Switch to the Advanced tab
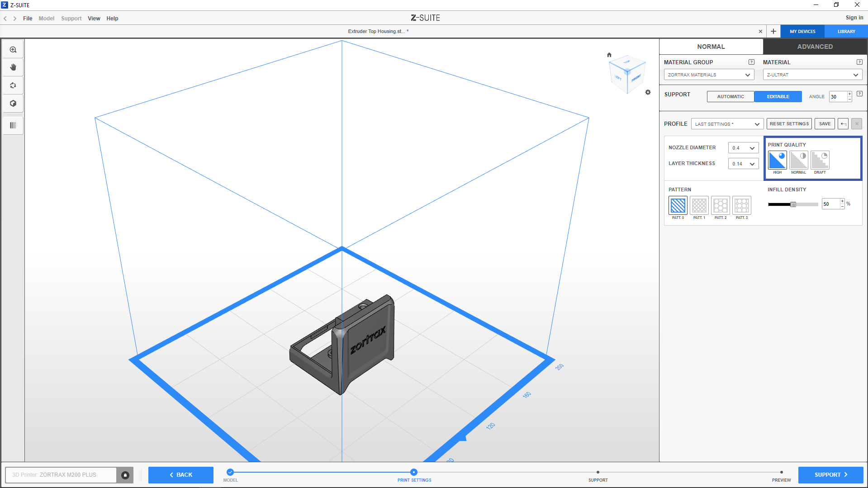Image resolution: width=868 pixels, height=488 pixels. [815, 47]
